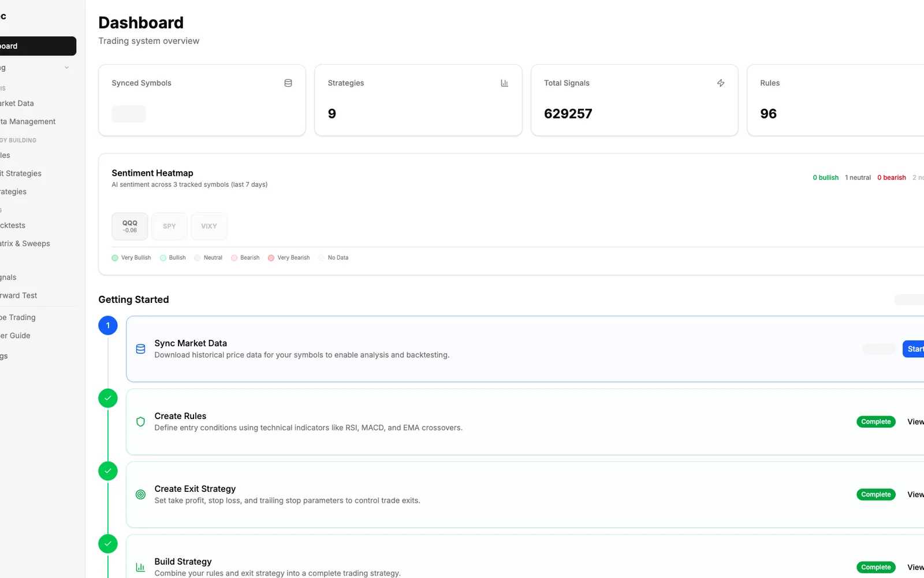Viewport: 924px width, 578px height.
Task: Click the green checkmark next to Build Strategy
Action: 108,544
